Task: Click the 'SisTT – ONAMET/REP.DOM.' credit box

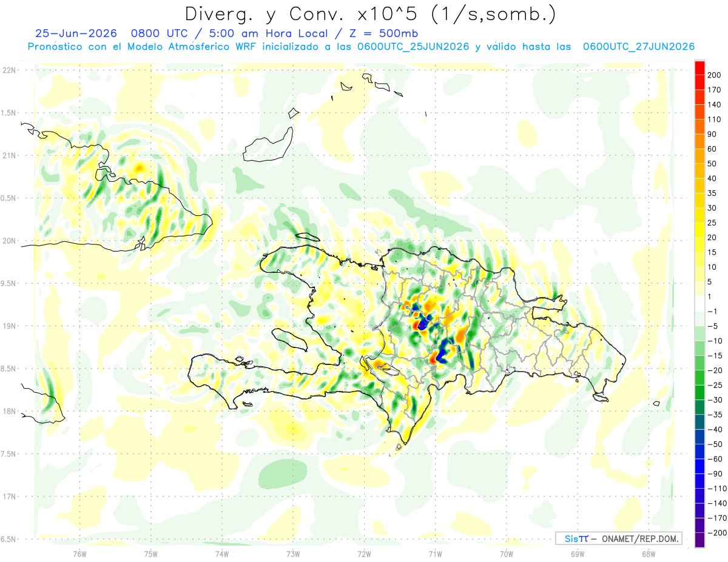Action: [618, 538]
